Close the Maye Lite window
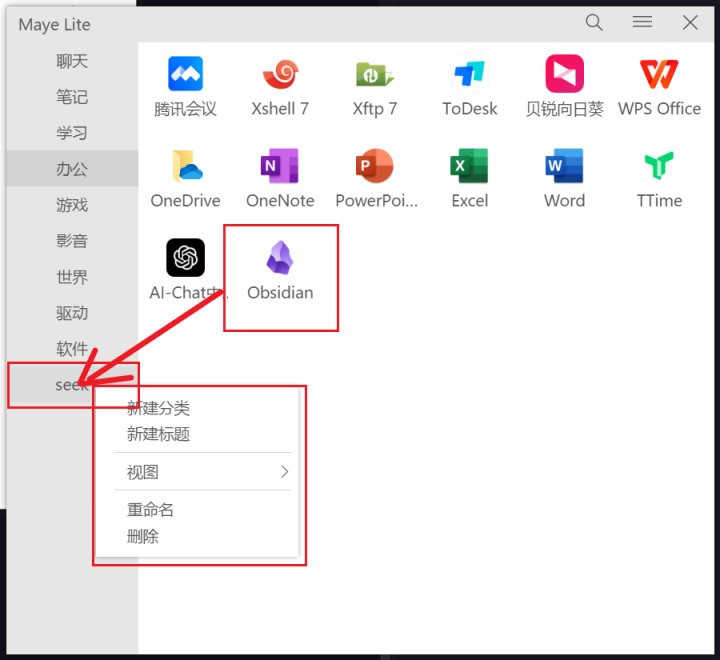This screenshot has height=660, width=720. click(690, 23)
